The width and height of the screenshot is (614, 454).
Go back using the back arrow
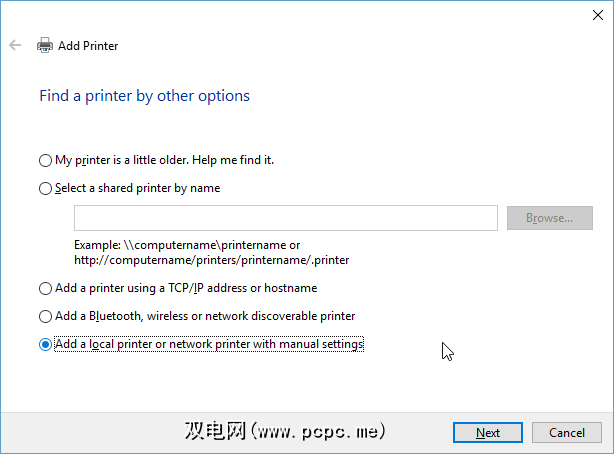pyautogui.click(x=15, y=45)
